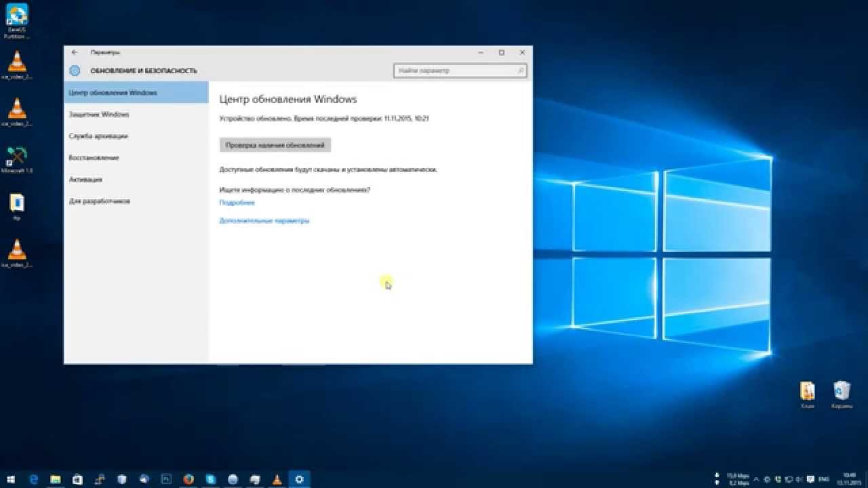Minimize the Settings window
The height and width of the screenshot is (488, 868).
[481, 52]
